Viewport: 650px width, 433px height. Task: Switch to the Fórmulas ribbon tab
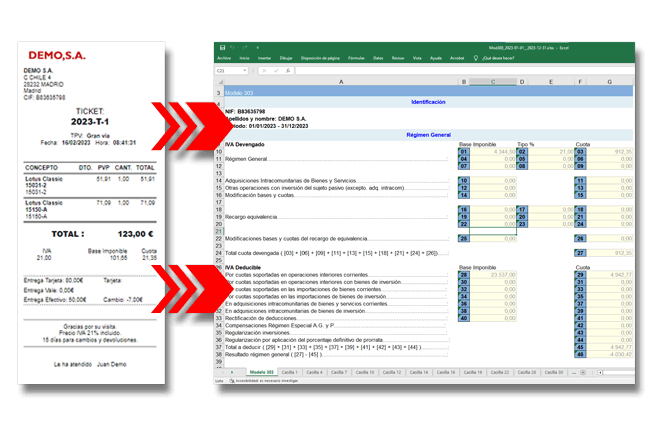pos(355,58)
